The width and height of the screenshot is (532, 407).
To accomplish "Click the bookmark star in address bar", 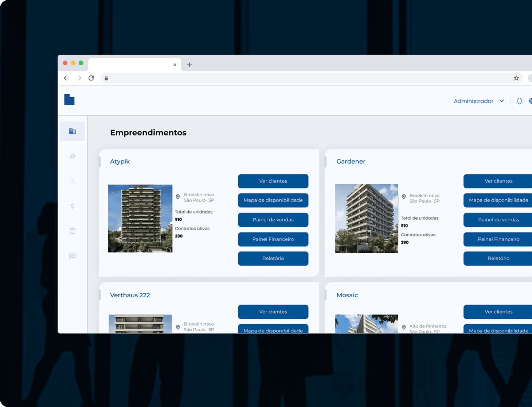I will pos(516,78).
